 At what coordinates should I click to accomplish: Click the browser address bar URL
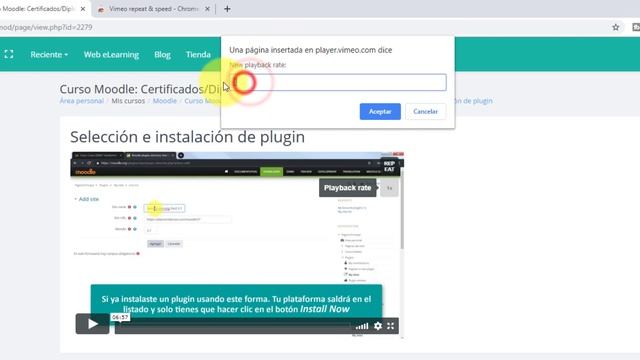pyautogui.click(x=46, y=27)
